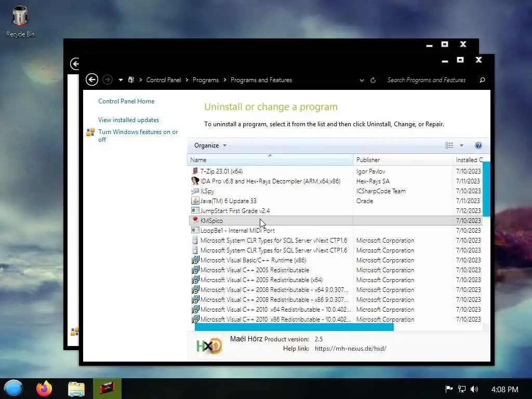Viewport: 532px width, 399px height.
Task: Click the Back arrow in Programs and Features
Action: pos(91,79)
